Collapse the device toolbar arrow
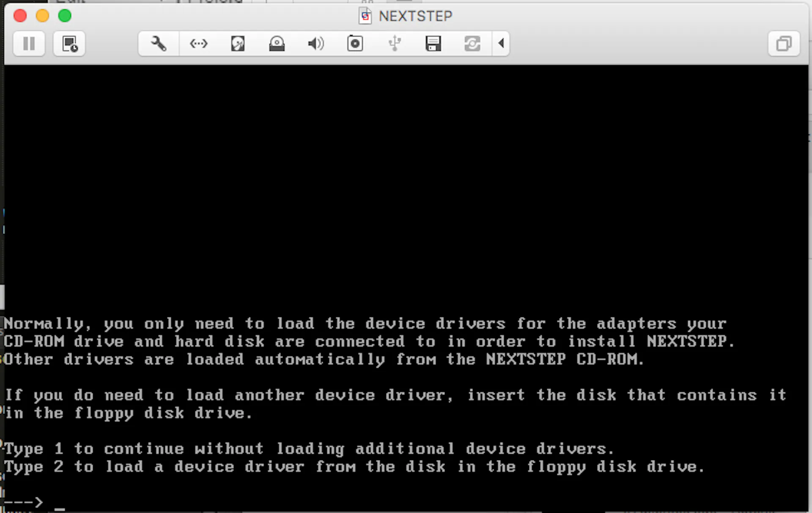Image resolution: width=812 pixels, height=513 pixels. click(501, 43)
